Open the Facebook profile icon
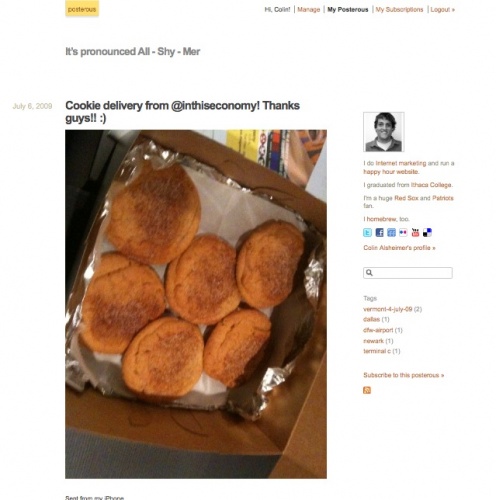This screenshot has width=496, height=500. [379, 232]
